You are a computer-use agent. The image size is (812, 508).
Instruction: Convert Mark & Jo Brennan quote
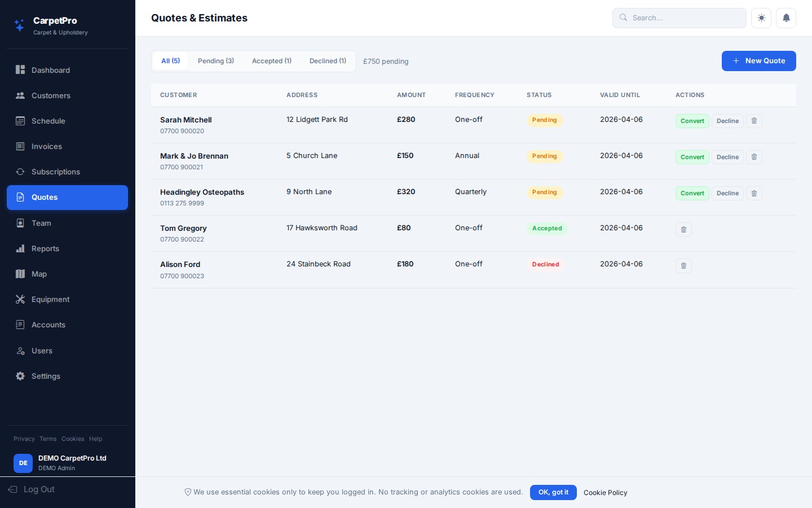(x=692, y=157)
